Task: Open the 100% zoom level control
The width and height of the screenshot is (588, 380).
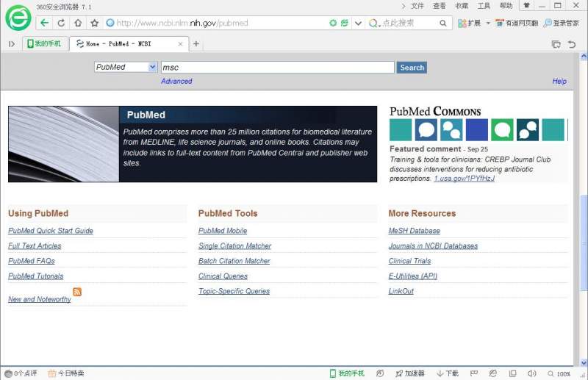Action: (x=559, y=373)
